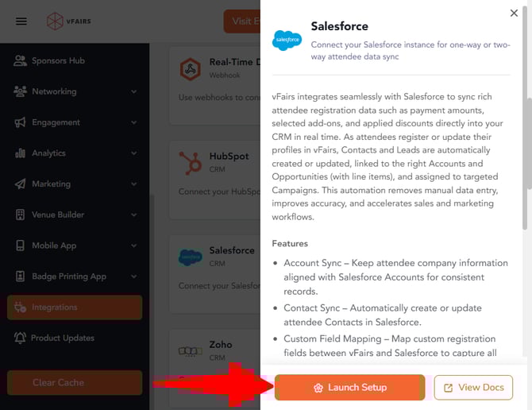Open the hamburger menu icon
This screenshot has width=532, height=410.
21,21
